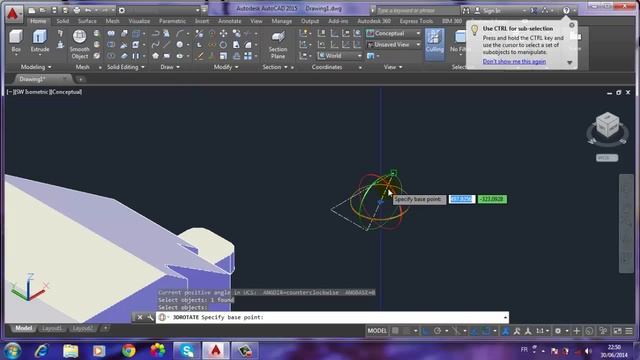Click the Box solid modeling tool
640x360 pixels.
click(16, 41)
